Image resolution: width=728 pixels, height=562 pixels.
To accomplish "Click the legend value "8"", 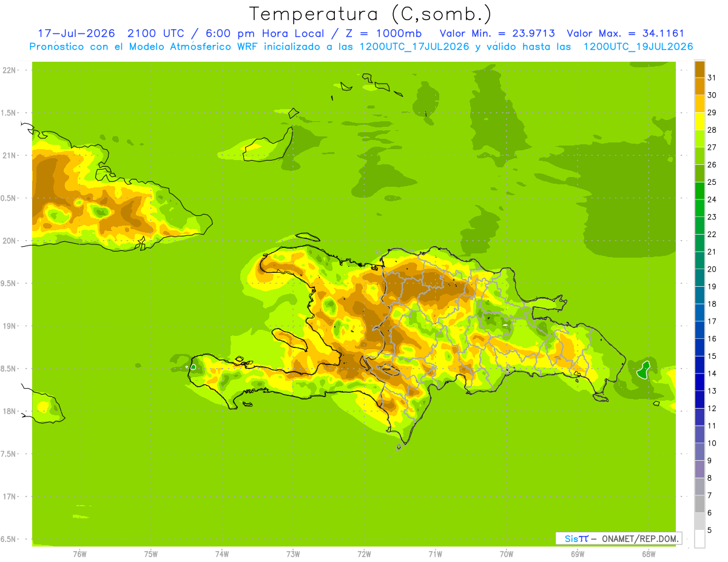I will click(x=710, y=478).
